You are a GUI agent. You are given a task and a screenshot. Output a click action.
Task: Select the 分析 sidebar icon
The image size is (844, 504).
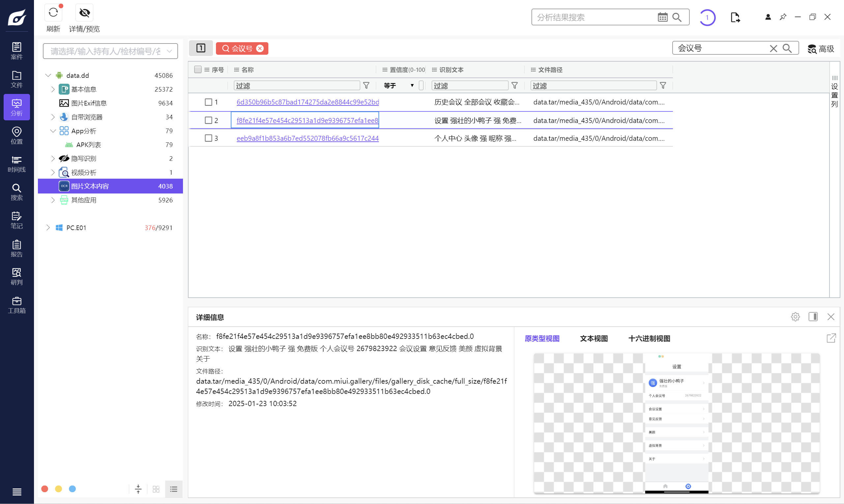click(x=16, y=107)
